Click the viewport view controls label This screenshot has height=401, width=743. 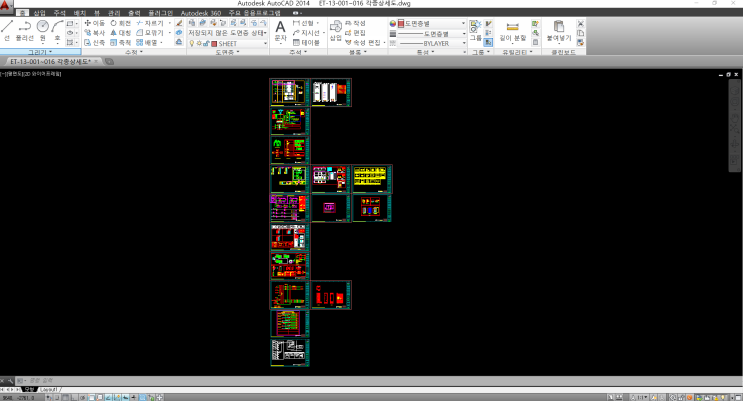click(x=31, y=74)
